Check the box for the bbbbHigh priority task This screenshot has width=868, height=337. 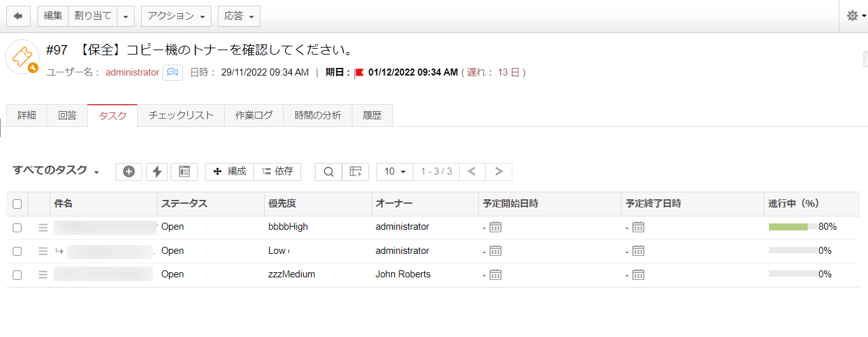pyautogui.click(x=17, y=227)
